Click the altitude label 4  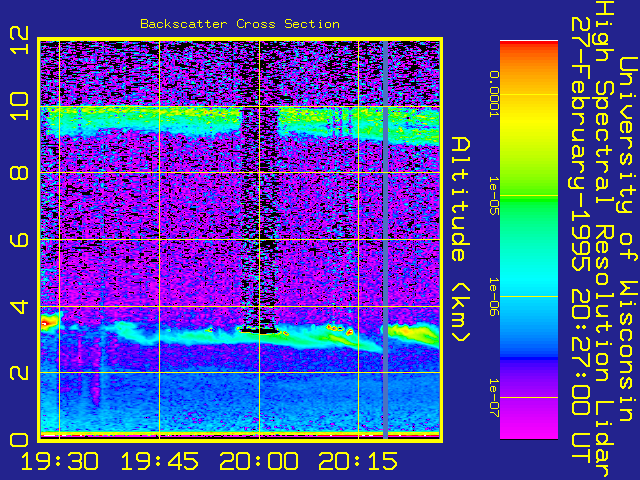pos(19,306)
